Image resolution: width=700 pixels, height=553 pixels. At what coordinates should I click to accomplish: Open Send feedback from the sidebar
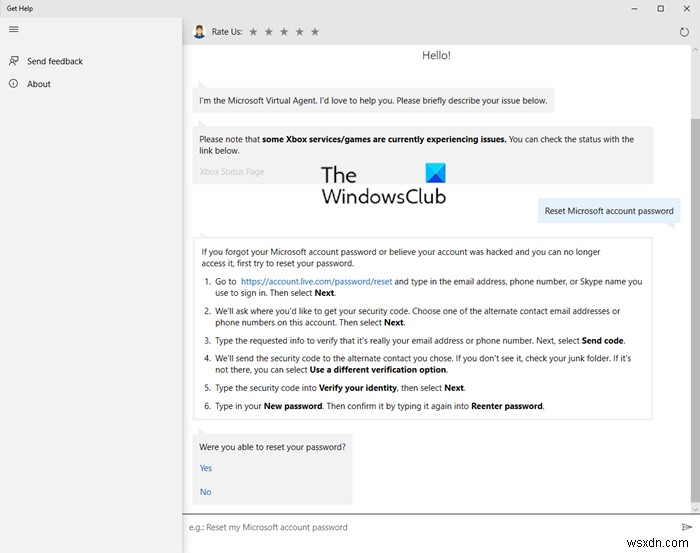(55, 61)
